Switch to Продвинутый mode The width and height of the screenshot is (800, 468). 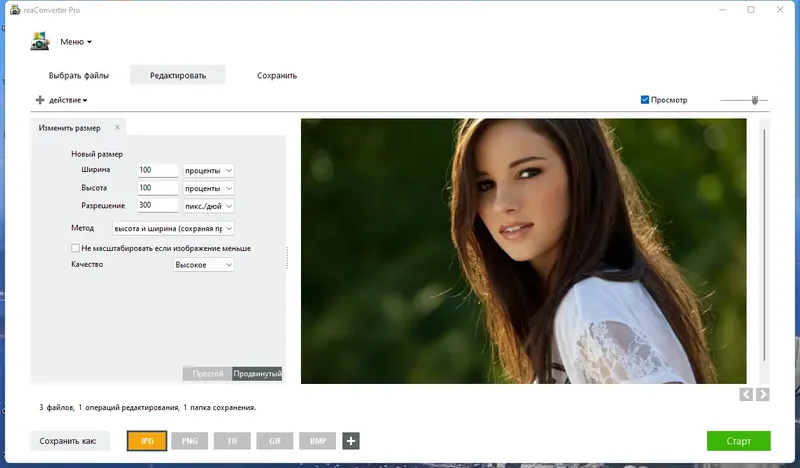coord(257,374)
